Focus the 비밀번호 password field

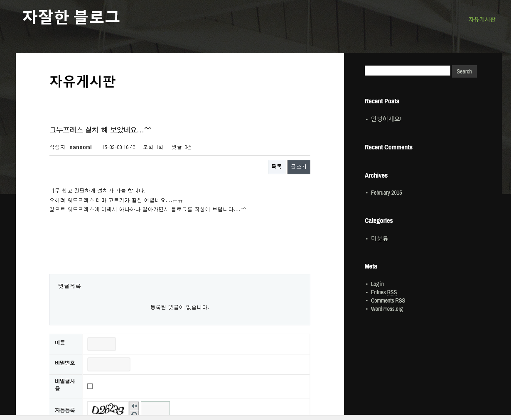click(108, 364)
